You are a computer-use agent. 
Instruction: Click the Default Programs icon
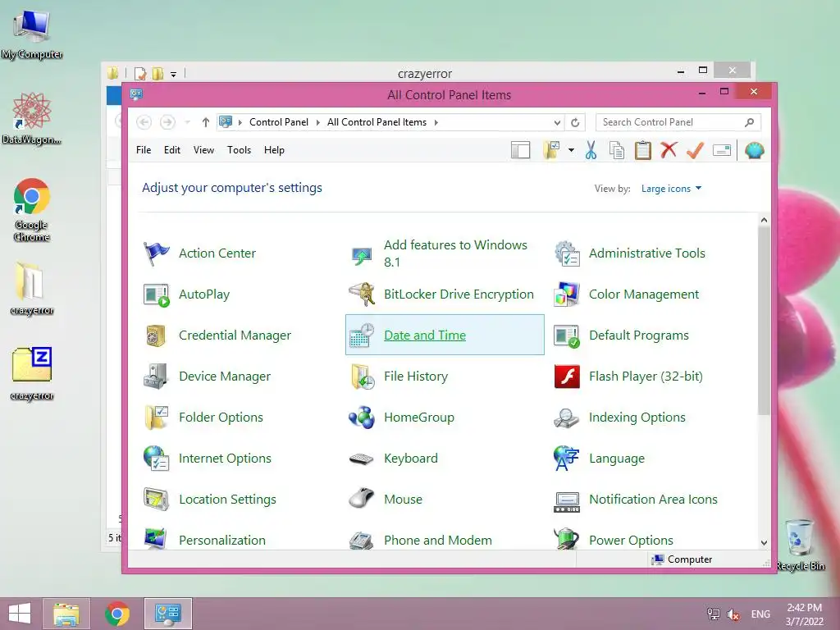coord(567,336)
